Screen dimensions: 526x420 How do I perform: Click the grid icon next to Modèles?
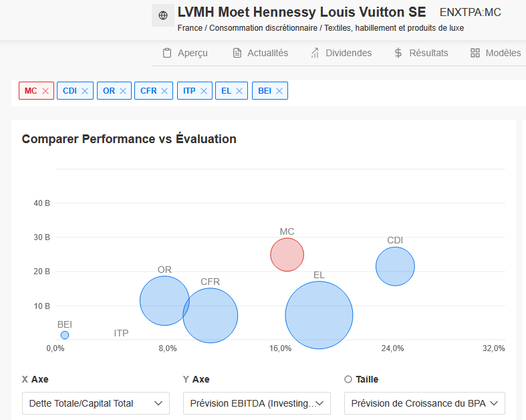coord(475,53)
